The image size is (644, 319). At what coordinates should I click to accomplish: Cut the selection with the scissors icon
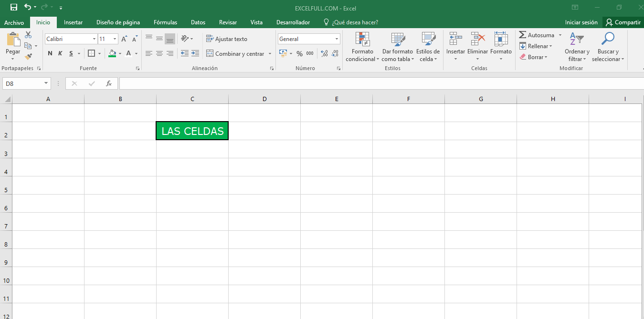click(x=28, y=35)
